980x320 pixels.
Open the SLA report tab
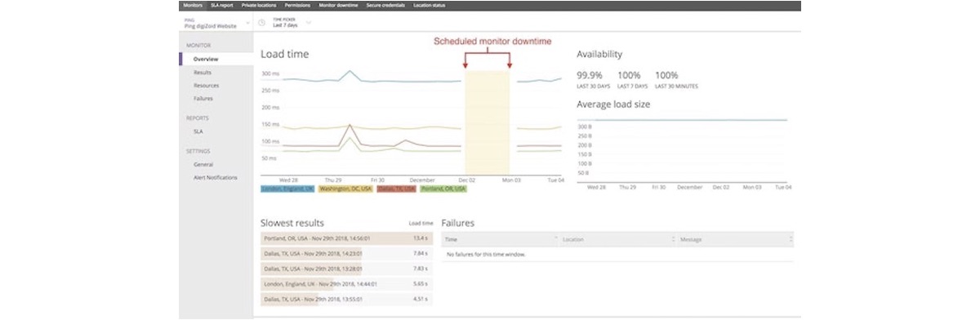click(221, 6)
